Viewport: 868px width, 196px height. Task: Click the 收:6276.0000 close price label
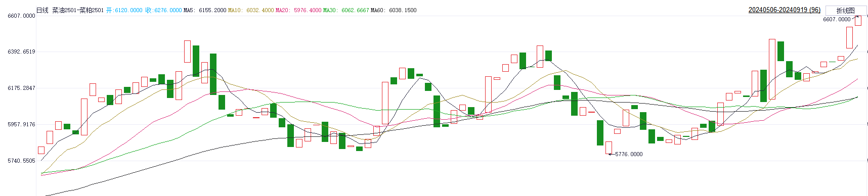(x=163, y=10)
